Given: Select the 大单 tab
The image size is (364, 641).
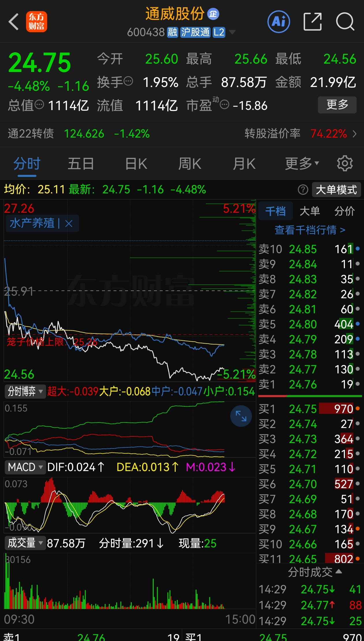Looking at the screenshot, I should [310, 211].
